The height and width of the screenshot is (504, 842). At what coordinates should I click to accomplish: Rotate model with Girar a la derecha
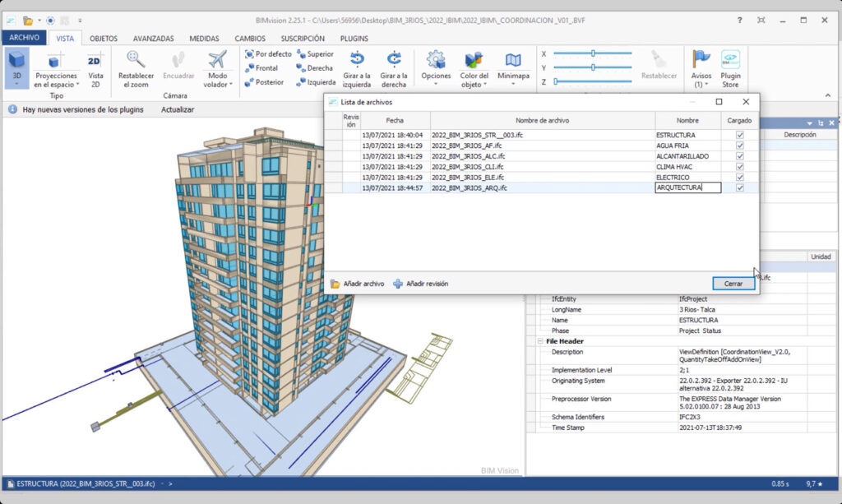(x=394, y=59)
